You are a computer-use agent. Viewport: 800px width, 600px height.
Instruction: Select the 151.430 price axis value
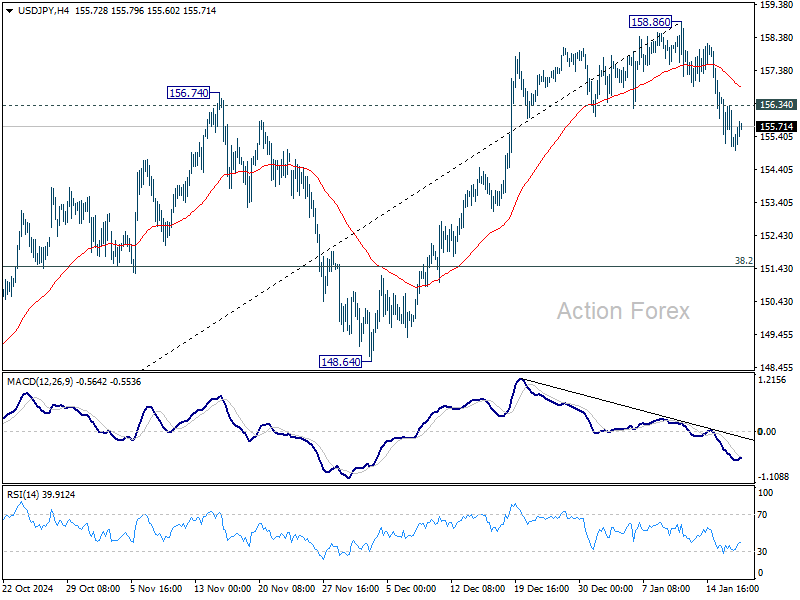(x=777, y=269)
